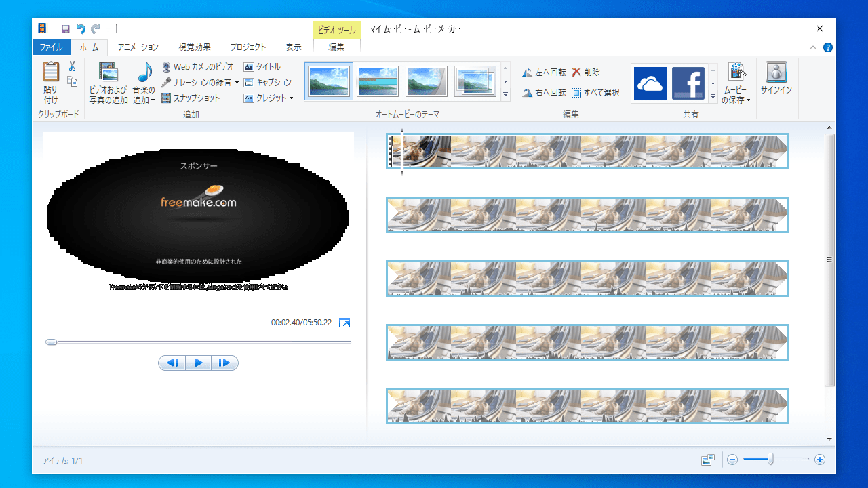Expand the AutoMovie themes gallery

point(505,95)
